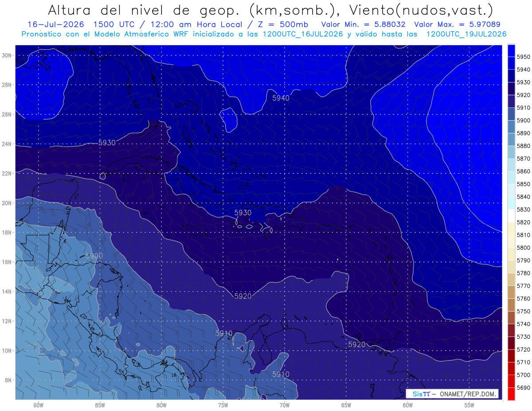This screenshot has width=532, height=411.
Task: Click the 14N latitude label
Action: pyautogui.click(x=7, y=291)
